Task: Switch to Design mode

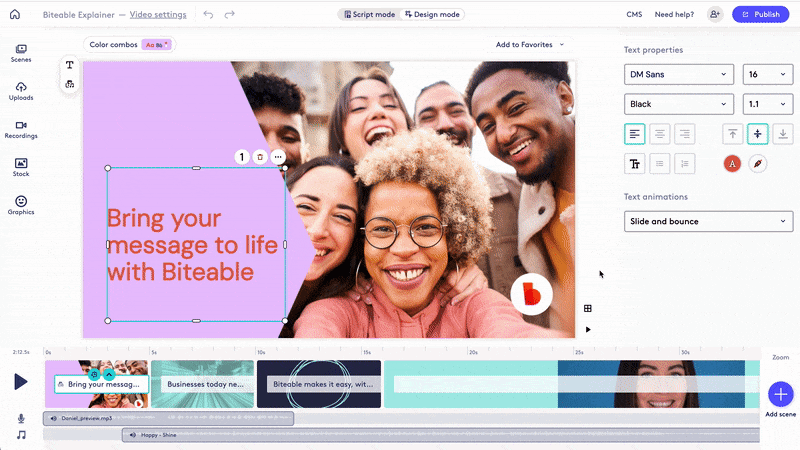Action: pos(432,14)
